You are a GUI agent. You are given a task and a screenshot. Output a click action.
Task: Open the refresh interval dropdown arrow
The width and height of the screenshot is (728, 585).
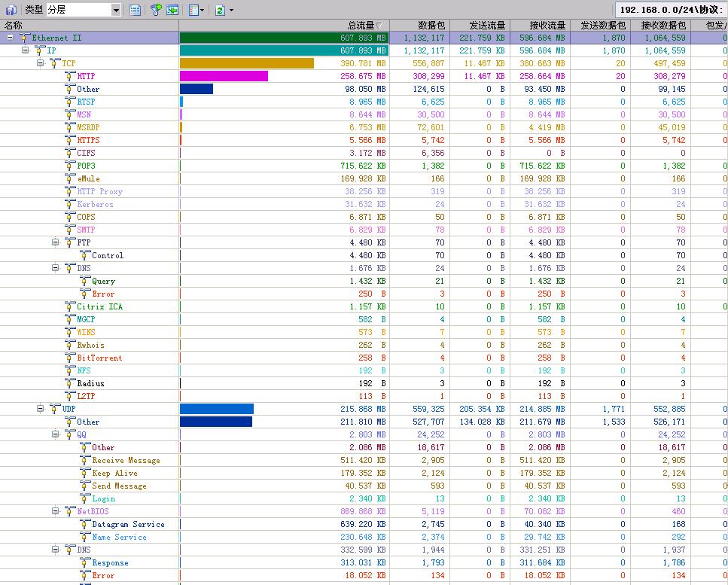231,10
